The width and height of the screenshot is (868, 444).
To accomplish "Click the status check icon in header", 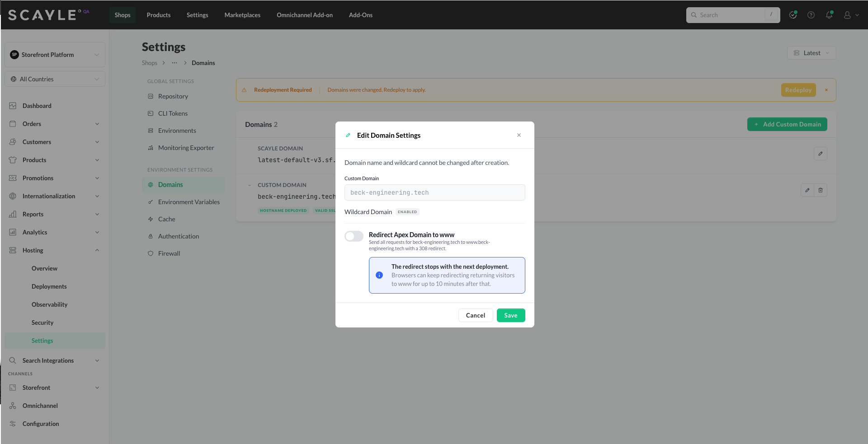I will 793,15.
